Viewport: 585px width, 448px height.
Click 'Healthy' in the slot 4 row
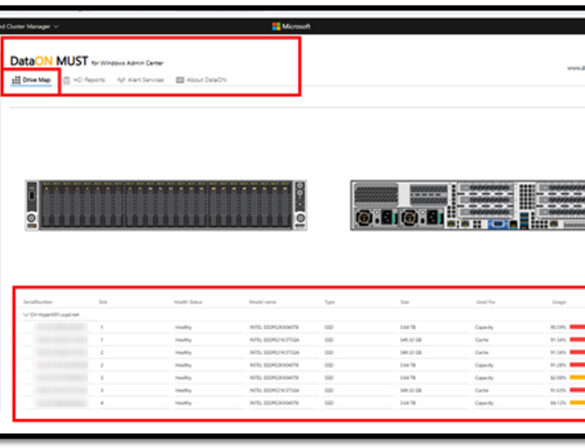click(183, 403)
